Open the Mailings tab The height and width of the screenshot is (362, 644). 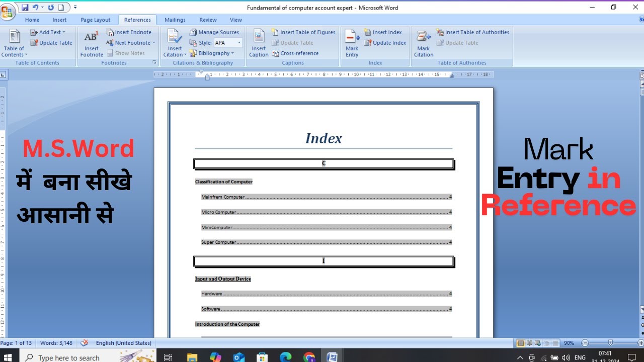[175, 20]
